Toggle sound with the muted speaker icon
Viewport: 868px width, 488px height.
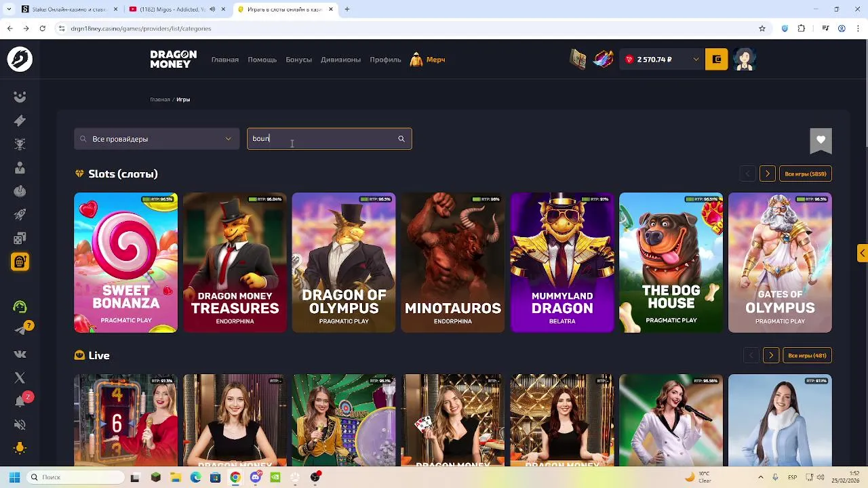pos(20,425)
